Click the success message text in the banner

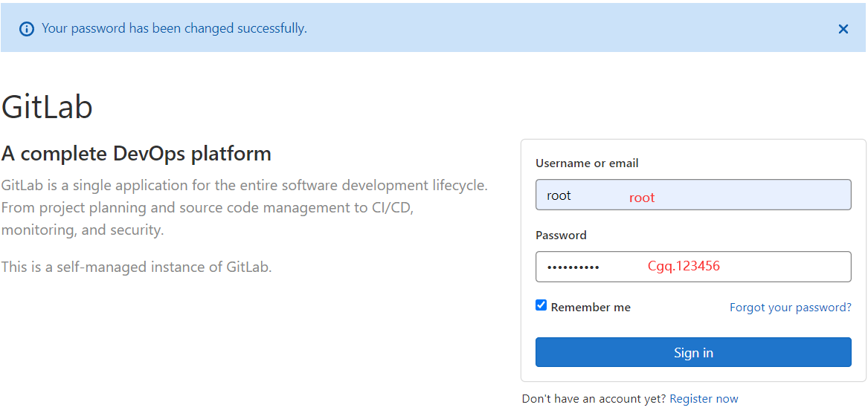(174, 29)
